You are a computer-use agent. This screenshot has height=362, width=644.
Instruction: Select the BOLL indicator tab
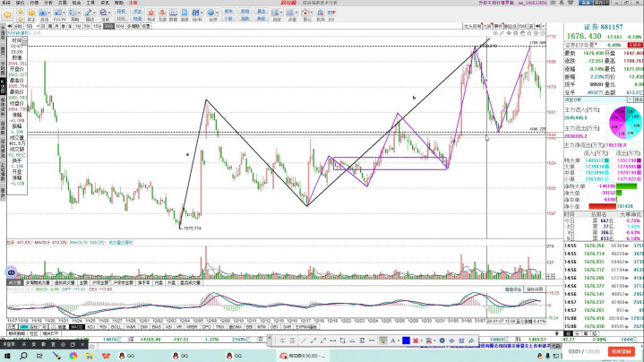117,327
